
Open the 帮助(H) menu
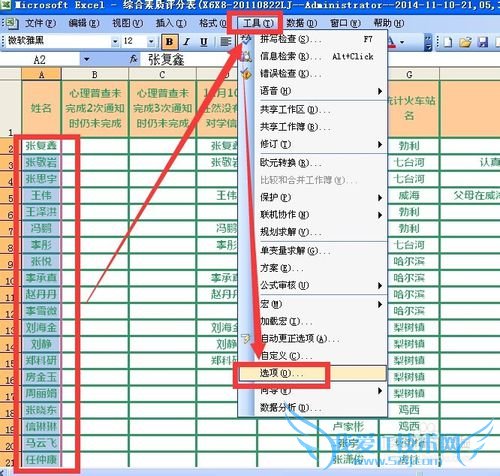tap(389, 23)
